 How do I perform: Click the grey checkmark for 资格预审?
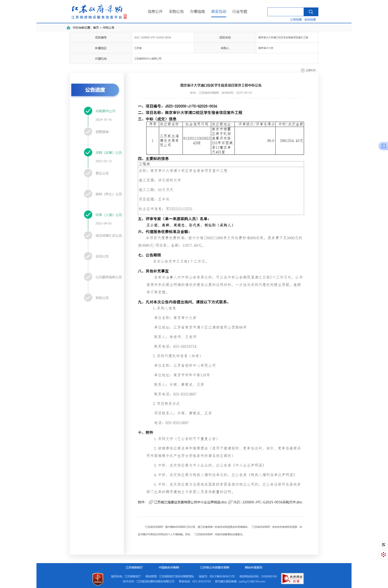(88, 132)
